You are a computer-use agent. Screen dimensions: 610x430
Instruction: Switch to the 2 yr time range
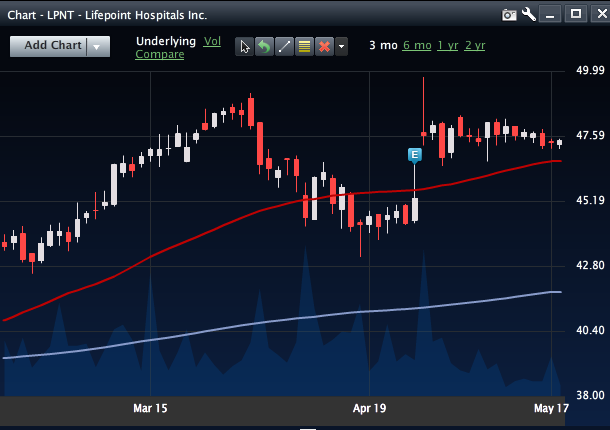[475, 46]
